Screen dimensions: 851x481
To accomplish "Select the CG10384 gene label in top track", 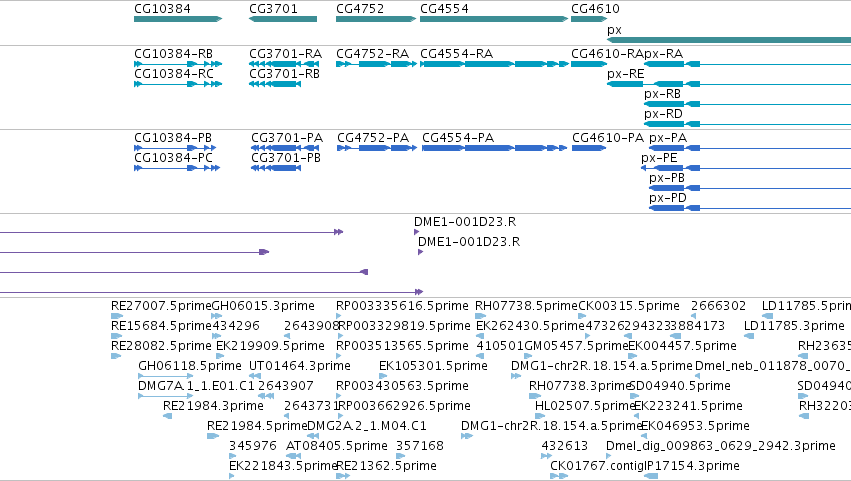I will click(x=162, y=9).
